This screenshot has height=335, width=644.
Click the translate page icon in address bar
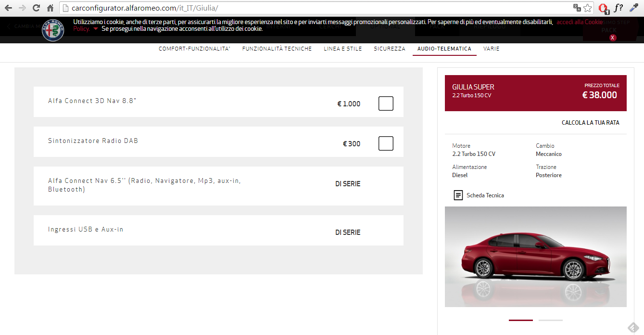(577, 8)
